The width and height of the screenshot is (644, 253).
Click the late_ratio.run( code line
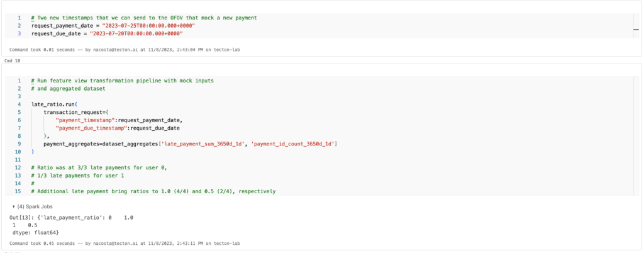pyautogui.click(x=54, y=104)
